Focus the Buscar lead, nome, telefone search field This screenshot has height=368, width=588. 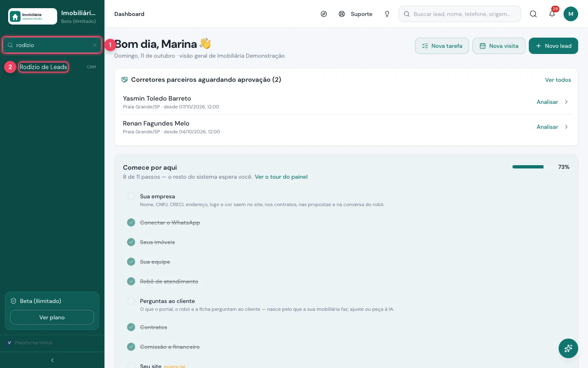click(460, 14)
